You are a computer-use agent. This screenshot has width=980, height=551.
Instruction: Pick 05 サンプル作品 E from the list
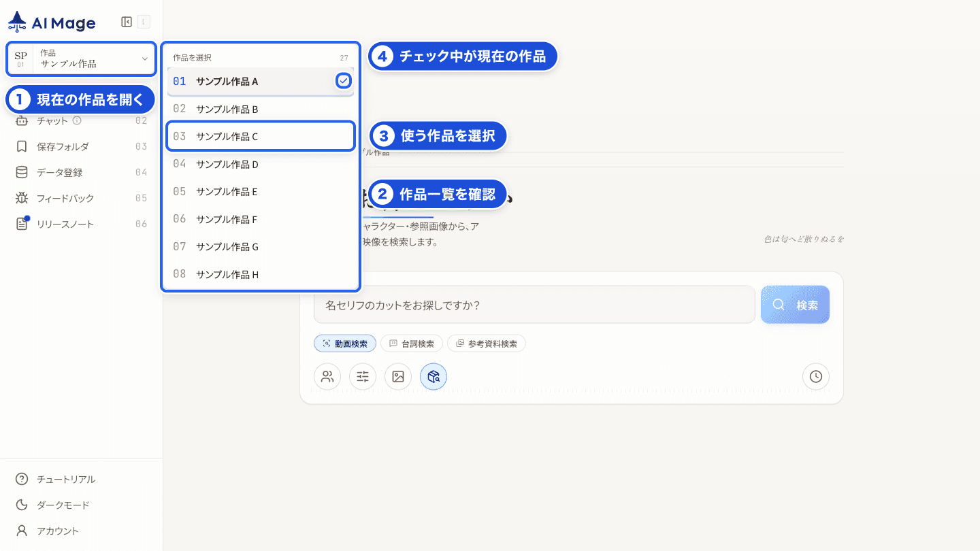pos(261,192)
